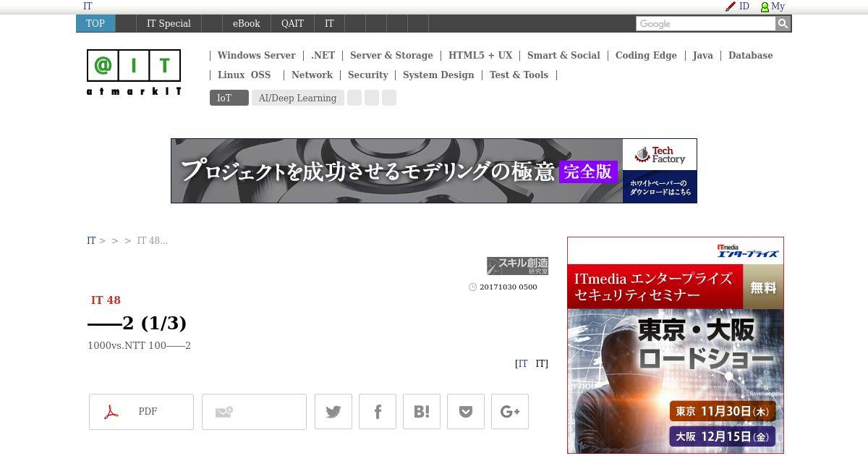The image size is (868, 456).
Task: Open the IT Special tab
Action: [x=169, y=23]
